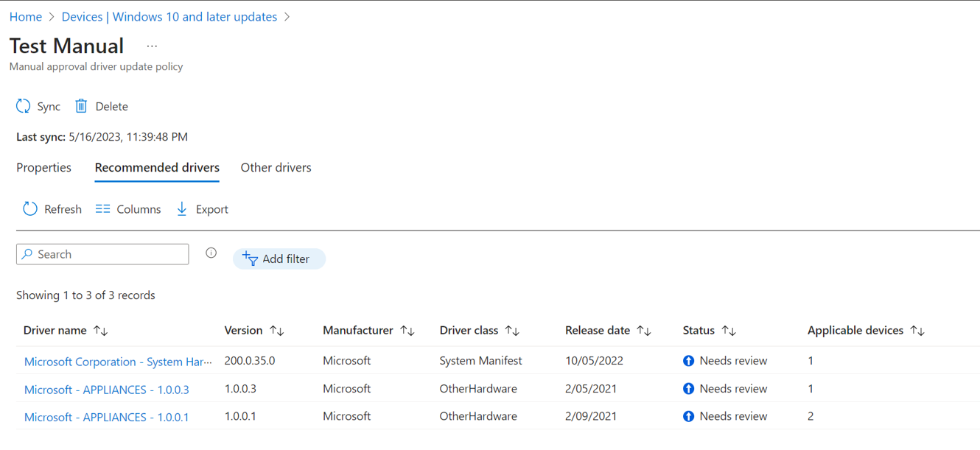Switch to the Other drivers tab
980x450 pixels.
click(x=276, y=168)
